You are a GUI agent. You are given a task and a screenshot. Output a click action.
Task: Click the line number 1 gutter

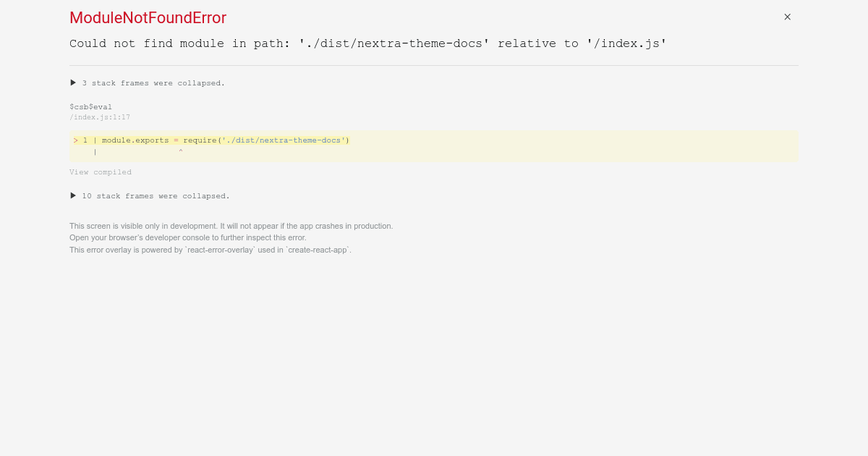pyautogui.click(x=85, y=140)
